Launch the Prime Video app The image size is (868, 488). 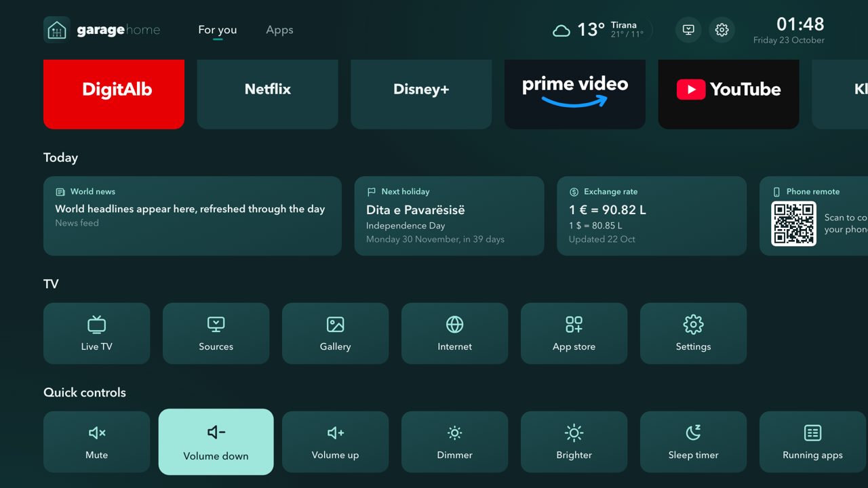[575, 94]
